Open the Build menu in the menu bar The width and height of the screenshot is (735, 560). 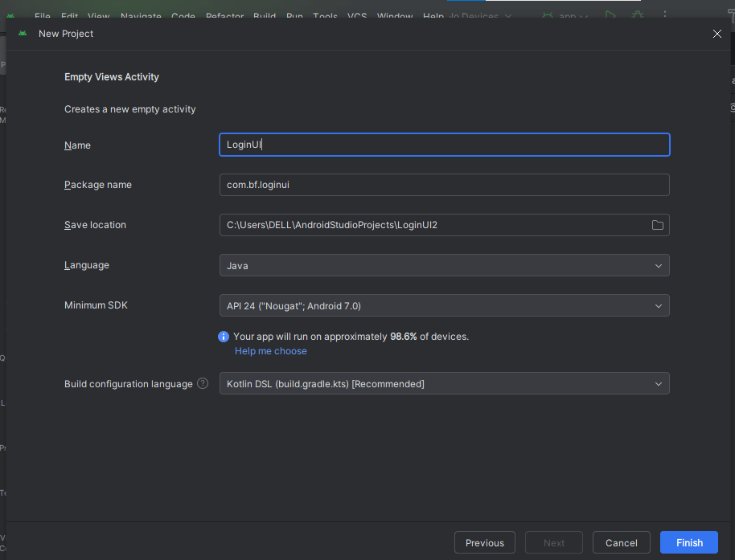tap(264, 16)
